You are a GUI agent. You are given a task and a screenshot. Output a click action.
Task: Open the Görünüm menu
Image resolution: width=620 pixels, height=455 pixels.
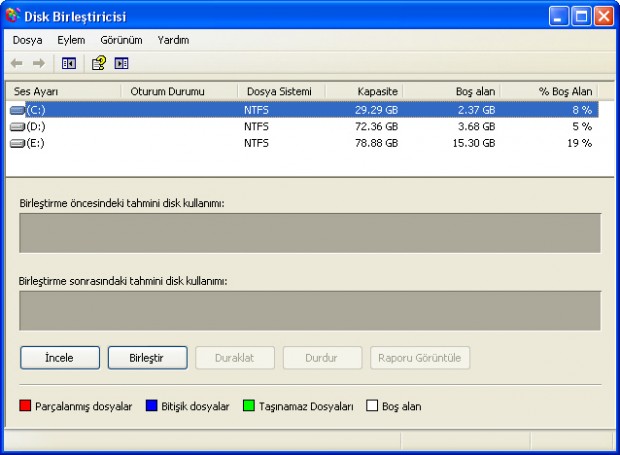pos(121,40)
